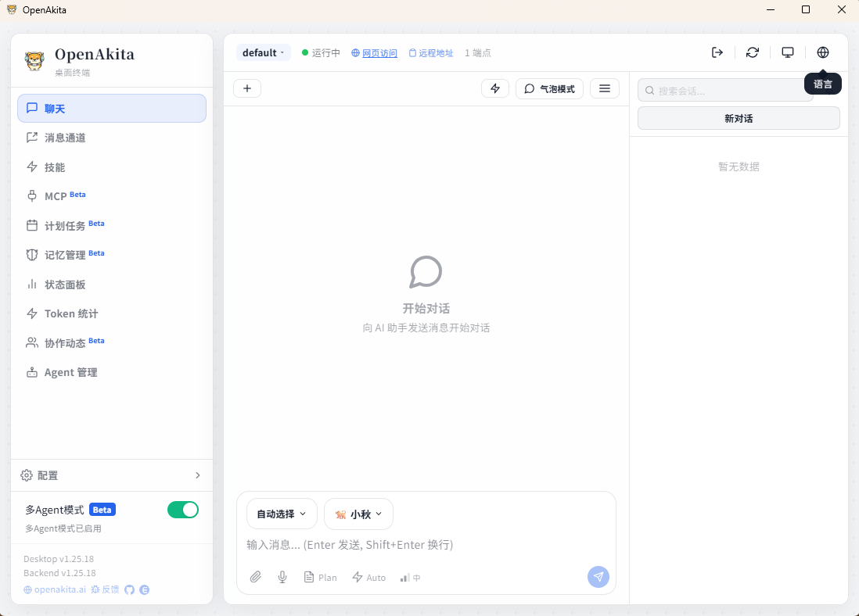Click the speech bubble icon in chat area
859x616 pixels.
(426, 271)
